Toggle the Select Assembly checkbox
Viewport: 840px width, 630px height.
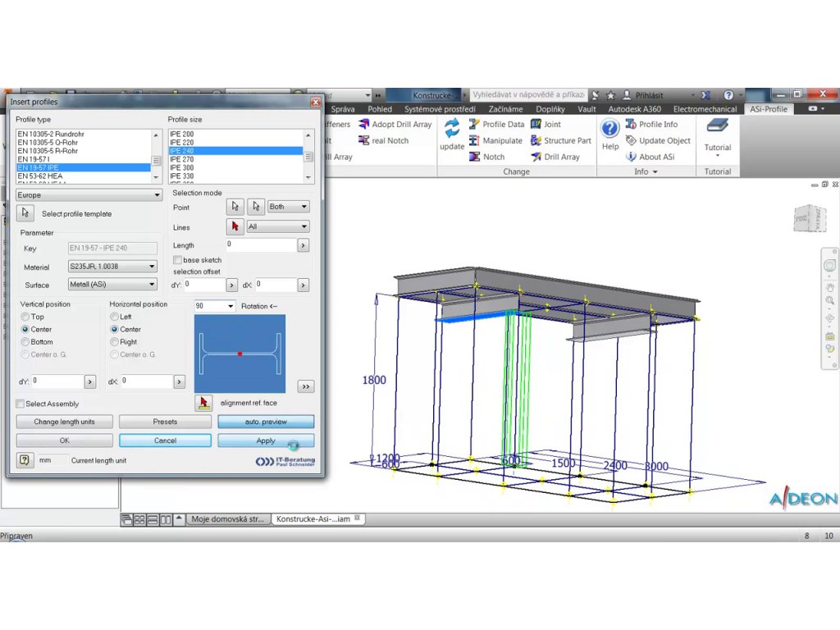coord(21,404)
